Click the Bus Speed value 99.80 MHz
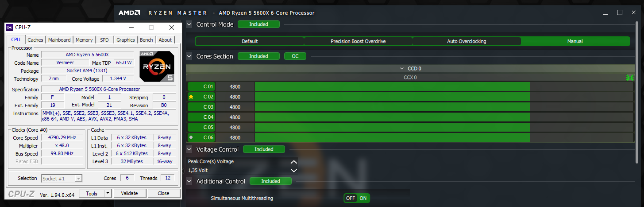The image size is (644, 207). pyautogui.click(x=62, y=154)
